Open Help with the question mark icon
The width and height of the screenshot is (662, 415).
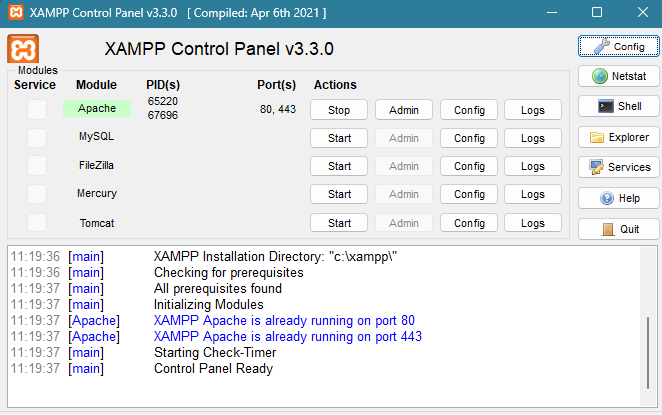(619, 198)
